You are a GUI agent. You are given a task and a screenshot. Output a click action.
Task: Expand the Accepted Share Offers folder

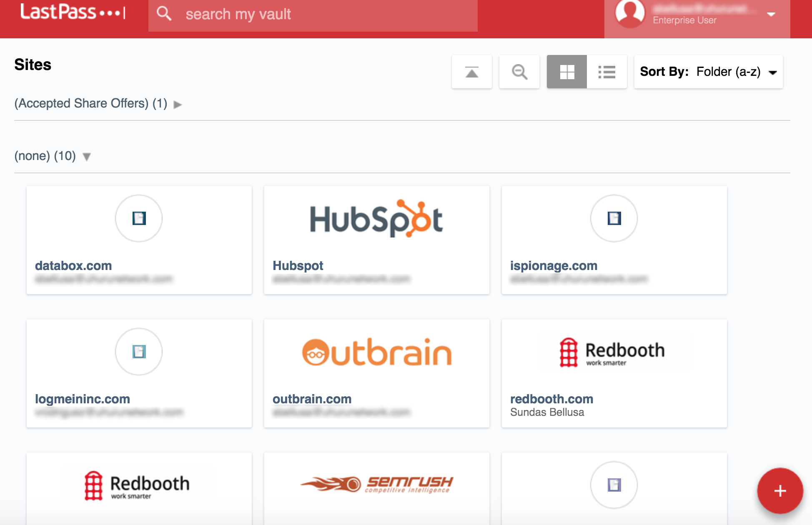tap(178, 104)
